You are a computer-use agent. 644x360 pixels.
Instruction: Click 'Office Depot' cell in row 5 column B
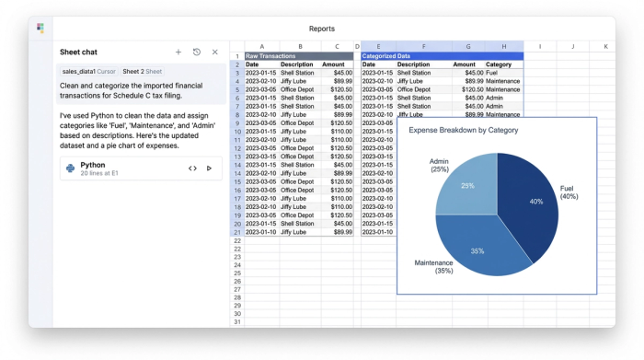(x=300, y=89)
